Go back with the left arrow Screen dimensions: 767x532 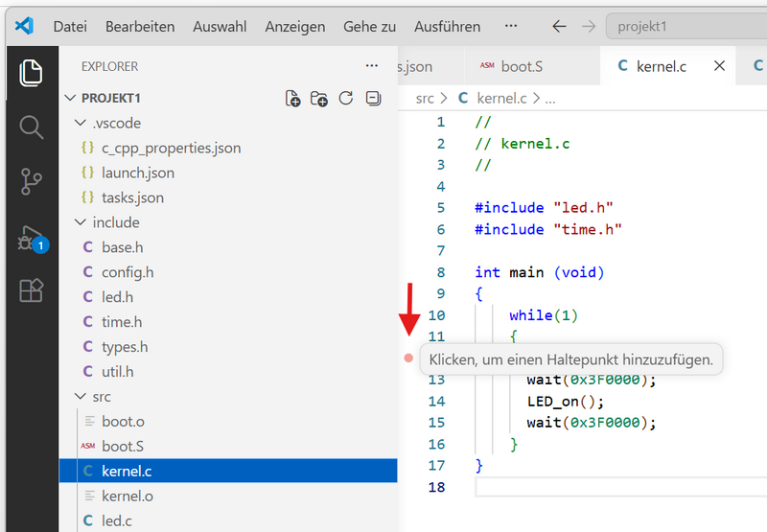click(559, 27)
